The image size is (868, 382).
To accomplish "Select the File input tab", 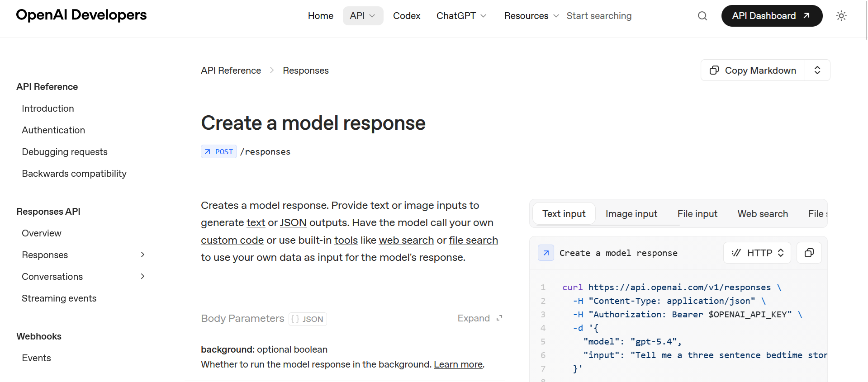I will [x=697, y=214].
